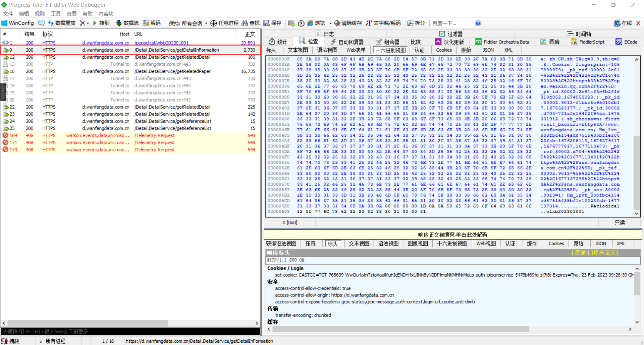The width and height of the screenshot is (644, 345).
Task: Open the 画廊 gallery tab
Action: (x=550, y=42)
